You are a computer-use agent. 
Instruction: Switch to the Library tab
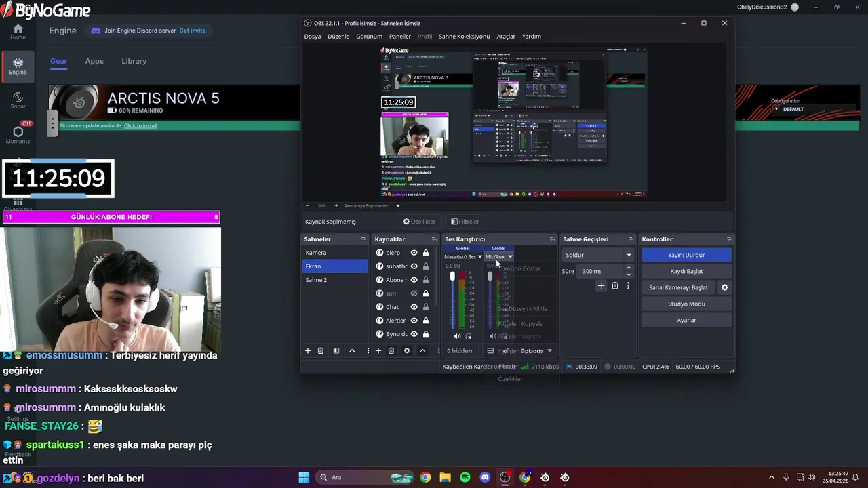(134, 61)
